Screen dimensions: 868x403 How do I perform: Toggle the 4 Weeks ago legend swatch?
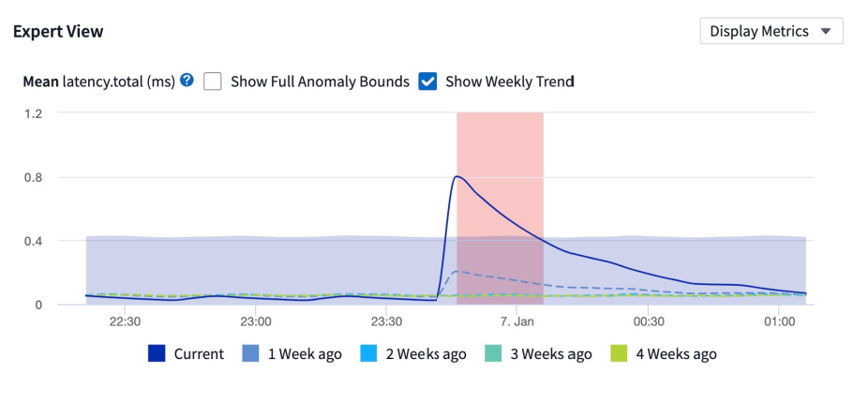(619, 353)
